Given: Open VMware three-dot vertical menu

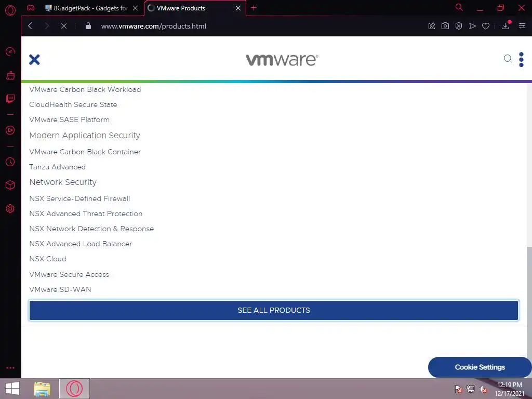Looking at the screenshot, I should click(x=521, y=60).
